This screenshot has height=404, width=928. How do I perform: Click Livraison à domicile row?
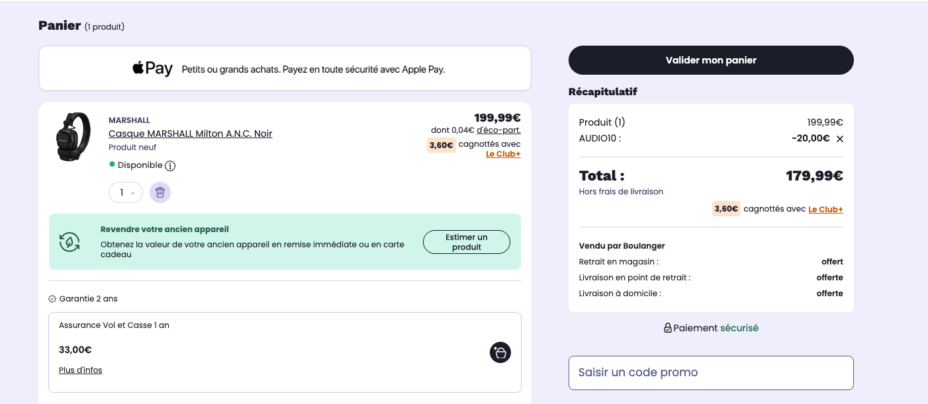(711, 293)
